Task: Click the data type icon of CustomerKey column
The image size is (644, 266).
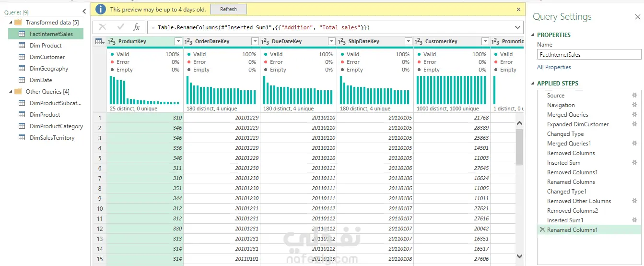Action: click(x=419, y=41)
